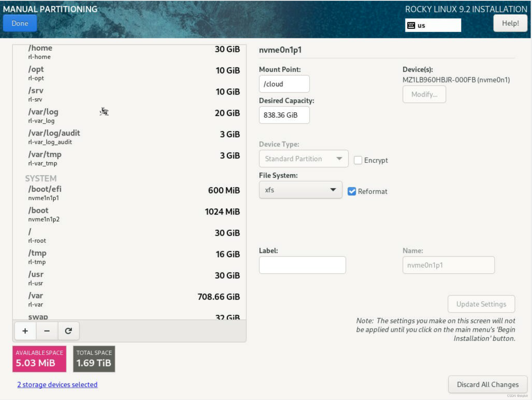Click the add mount point plus icon
Viewport: 532px width, 400px height.
[x=25, y=331]
